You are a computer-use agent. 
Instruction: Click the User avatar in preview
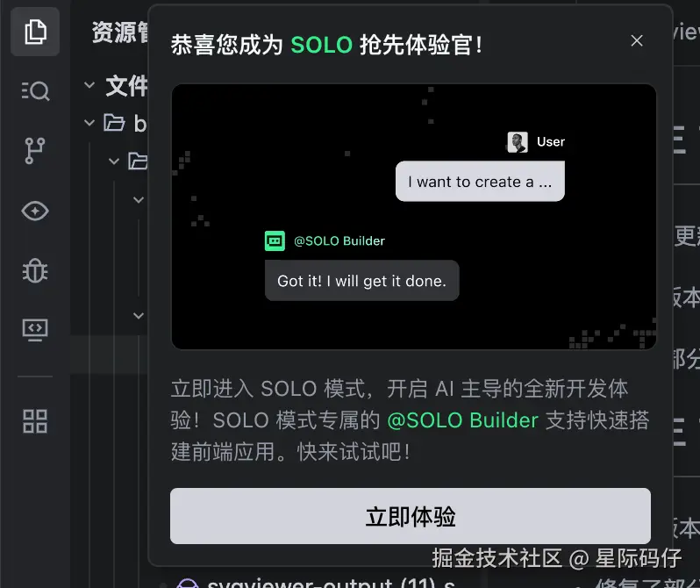(518, 142)
